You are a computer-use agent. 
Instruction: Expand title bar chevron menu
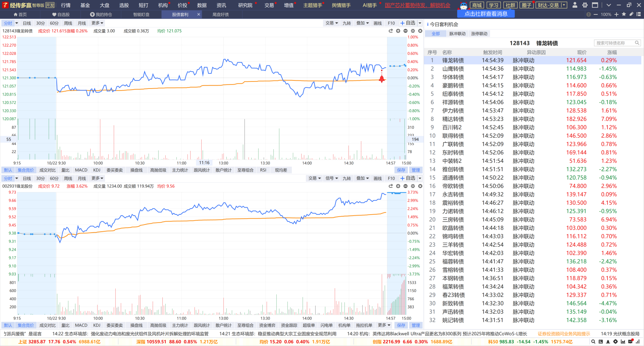[x=609, y=5]
